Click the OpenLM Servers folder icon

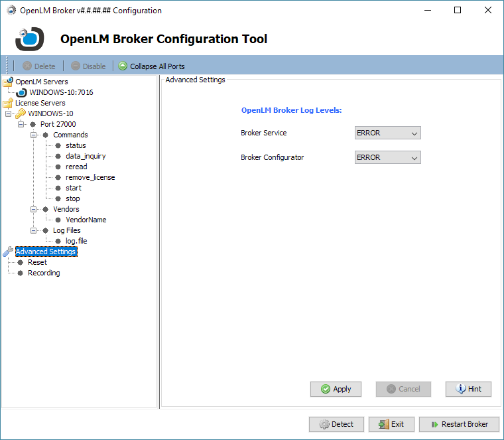(8, 82)
